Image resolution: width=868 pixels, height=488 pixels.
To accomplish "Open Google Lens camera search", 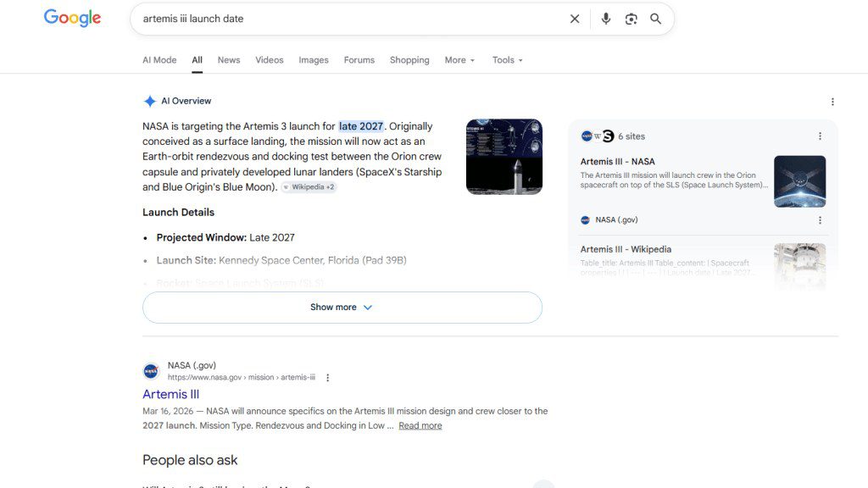I will (x=631, y=19).
